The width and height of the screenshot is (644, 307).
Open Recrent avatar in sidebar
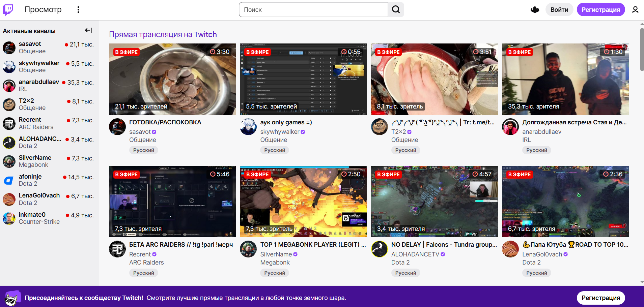point(9,123)
